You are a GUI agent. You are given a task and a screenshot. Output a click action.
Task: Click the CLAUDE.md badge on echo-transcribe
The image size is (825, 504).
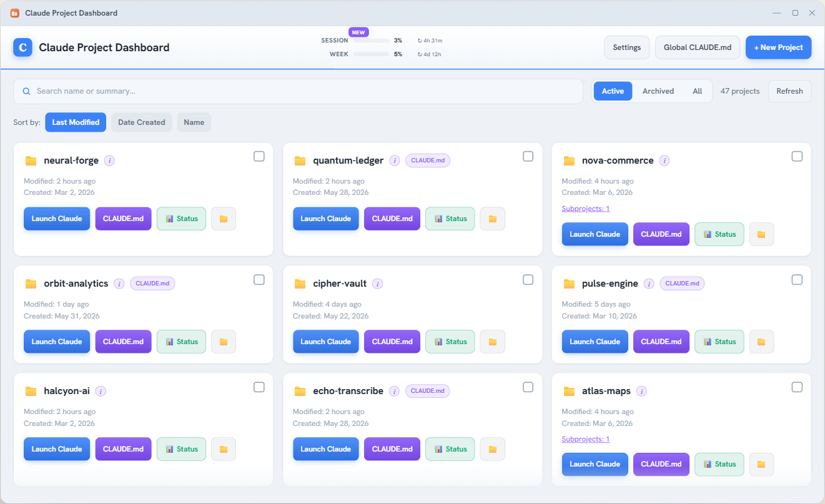pos(427,391)
